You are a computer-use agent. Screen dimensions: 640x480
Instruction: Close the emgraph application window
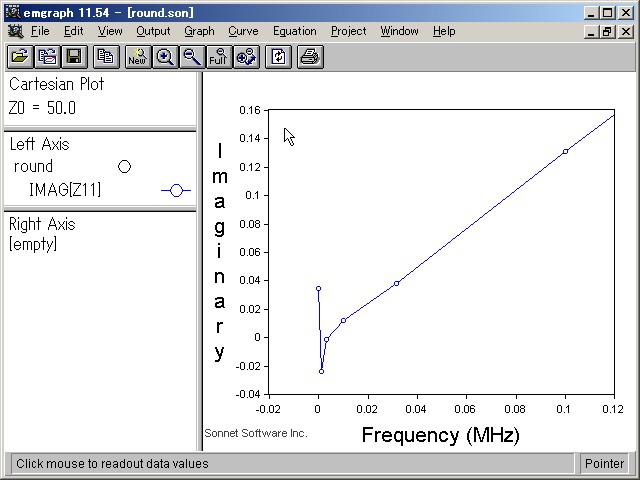[x=626, y=13]
